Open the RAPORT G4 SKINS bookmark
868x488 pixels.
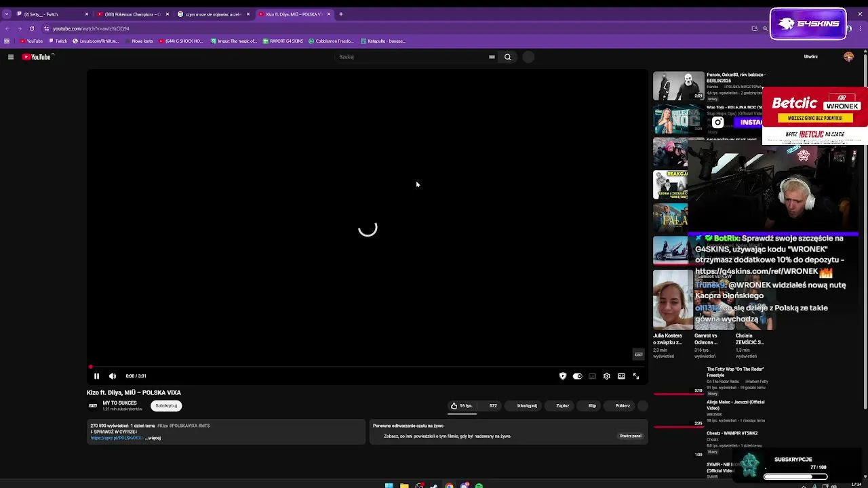pos(283,41)
